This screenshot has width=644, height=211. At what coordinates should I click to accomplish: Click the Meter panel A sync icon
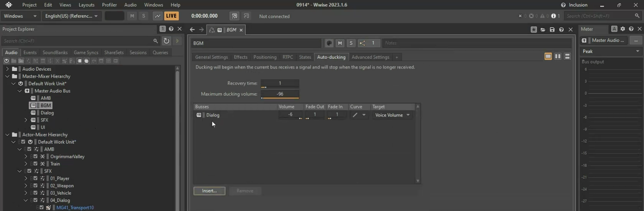click(614, 29)
